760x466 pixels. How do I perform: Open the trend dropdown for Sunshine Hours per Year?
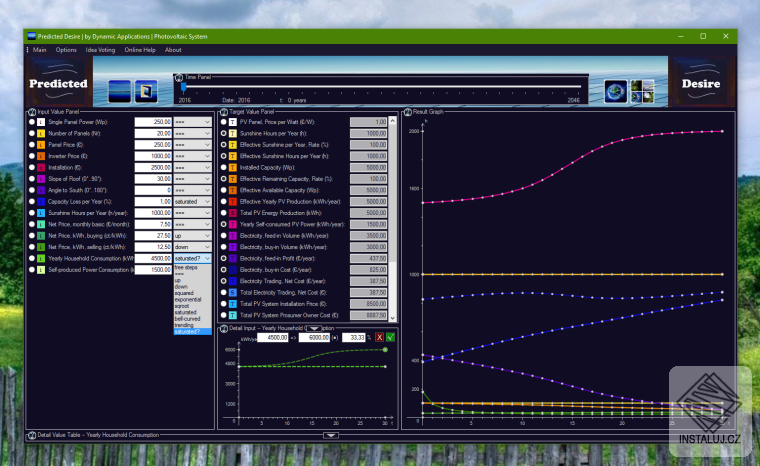click(x=192, y=213)
